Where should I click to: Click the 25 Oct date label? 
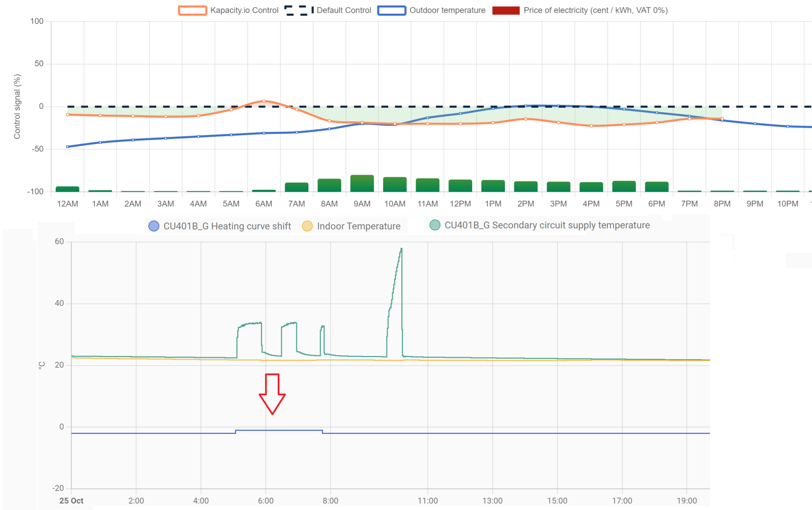coord(71,501)
